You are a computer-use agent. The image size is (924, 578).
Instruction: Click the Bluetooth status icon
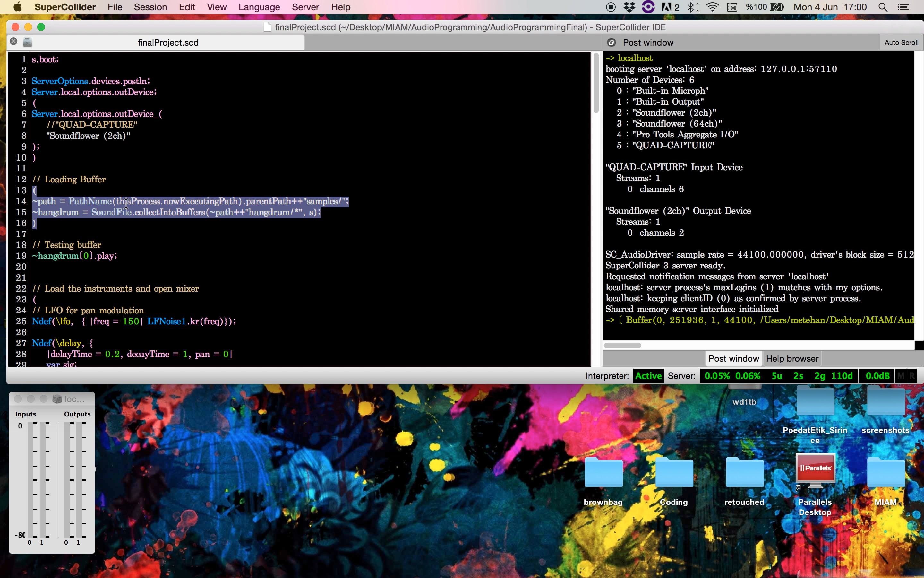point(693,7)
